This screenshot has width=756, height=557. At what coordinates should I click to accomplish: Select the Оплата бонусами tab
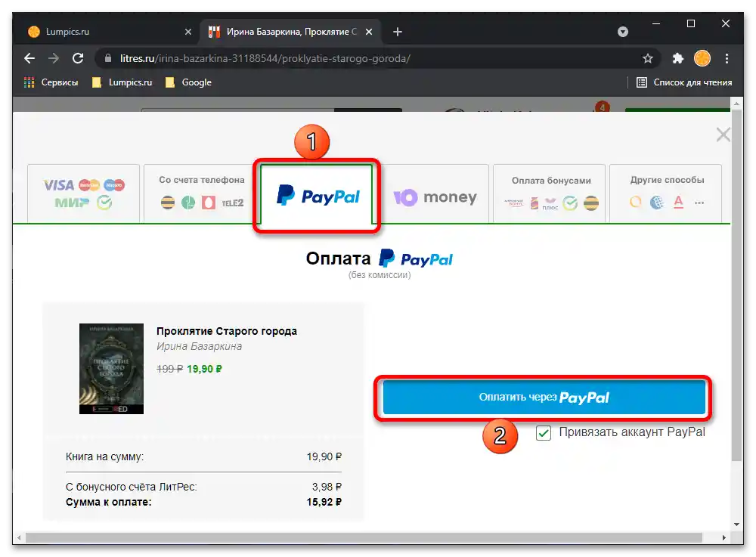pos(549,193)
